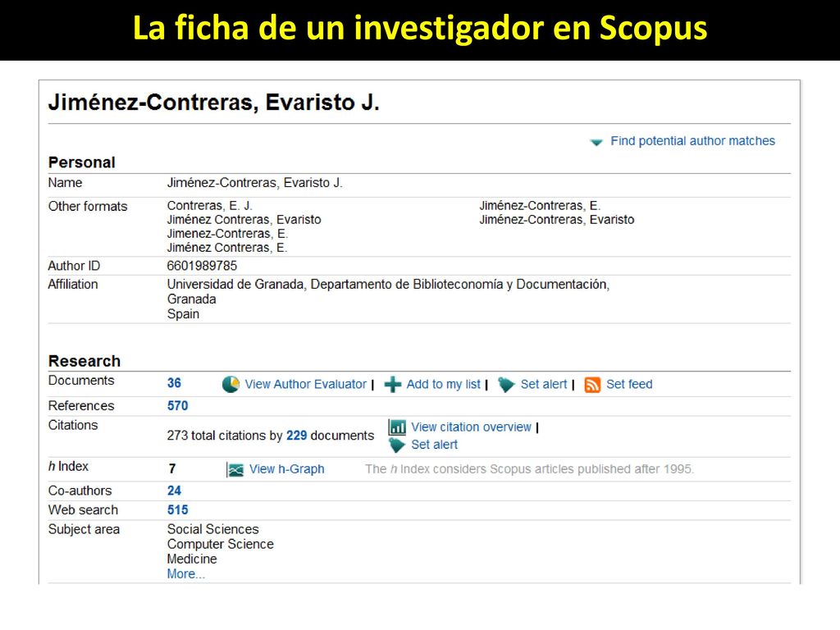Screen dimensions: 840x630
Task: Click the Other formats row label
Action: 88,207
